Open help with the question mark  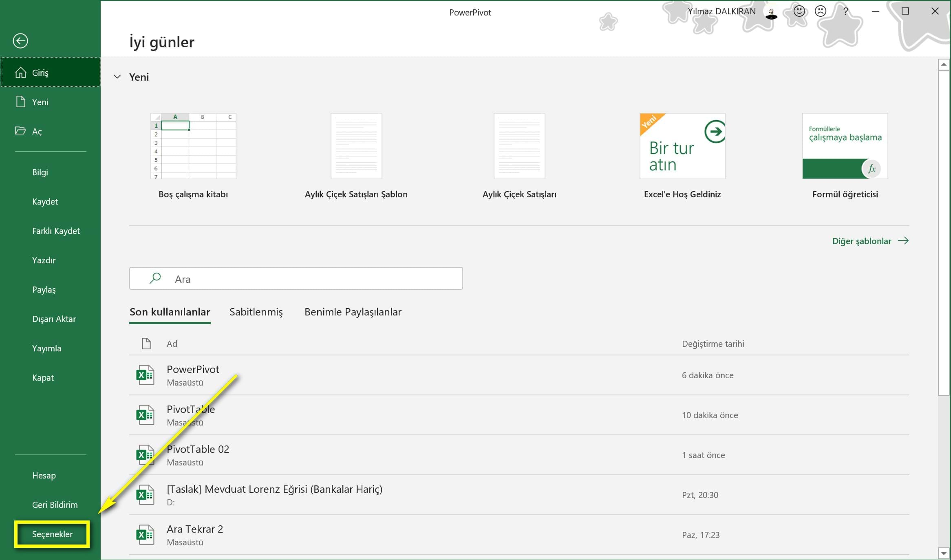tap(846, 11)
